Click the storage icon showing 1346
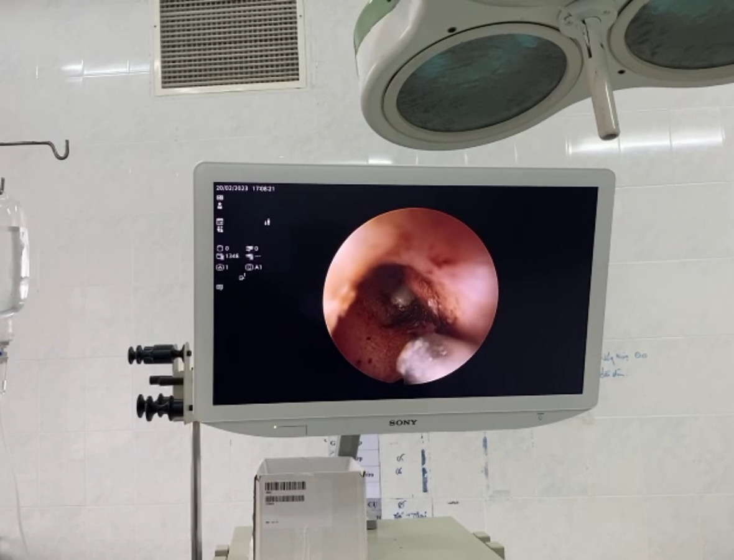Image resolution: width=734 pixels, height=560 pixels. 220,256
